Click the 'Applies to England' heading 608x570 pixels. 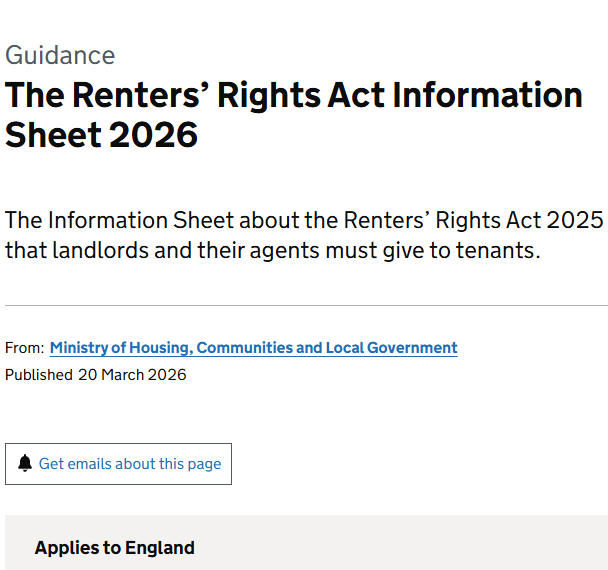pyautogui.click(x=114, y=548)
